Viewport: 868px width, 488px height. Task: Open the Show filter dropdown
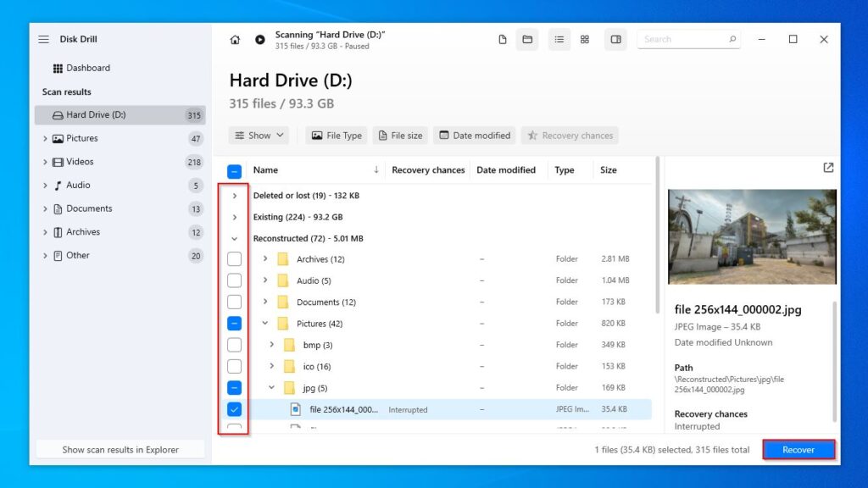259,135
